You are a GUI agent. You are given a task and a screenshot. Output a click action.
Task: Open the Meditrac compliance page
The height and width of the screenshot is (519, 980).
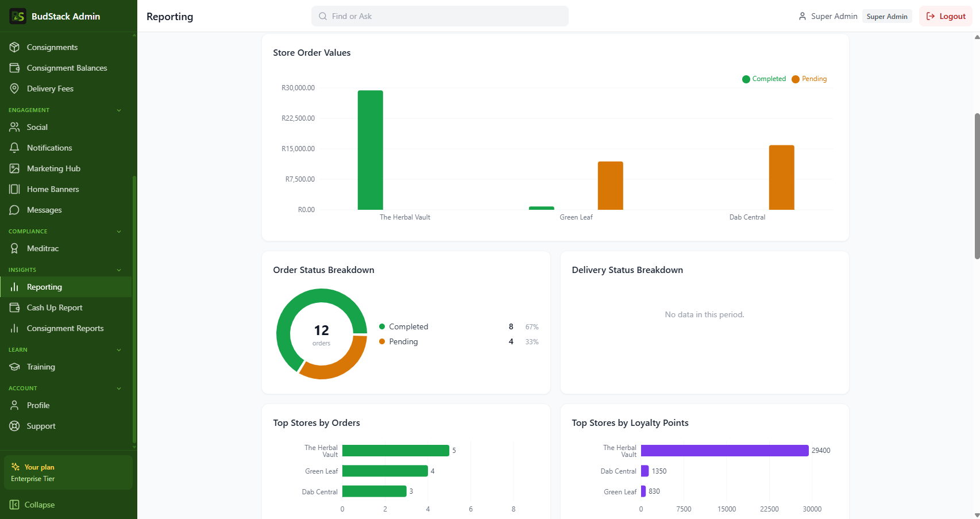click(66, 248)
